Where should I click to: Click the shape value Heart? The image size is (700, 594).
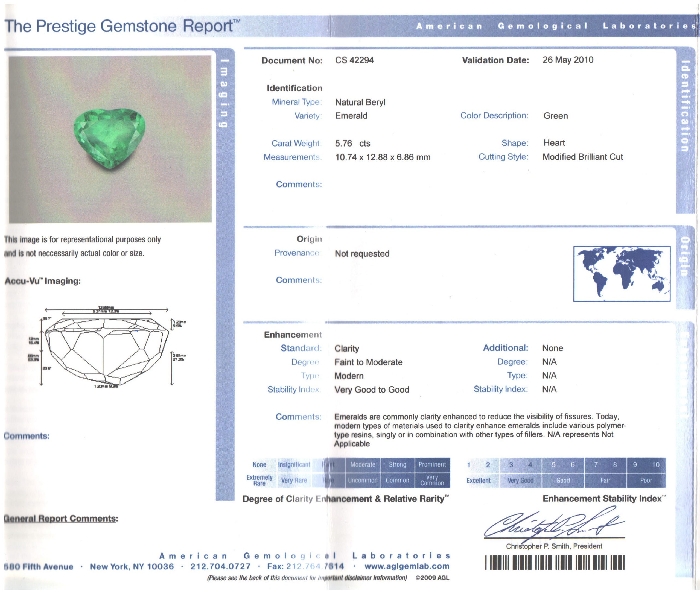tap(554, 143)
